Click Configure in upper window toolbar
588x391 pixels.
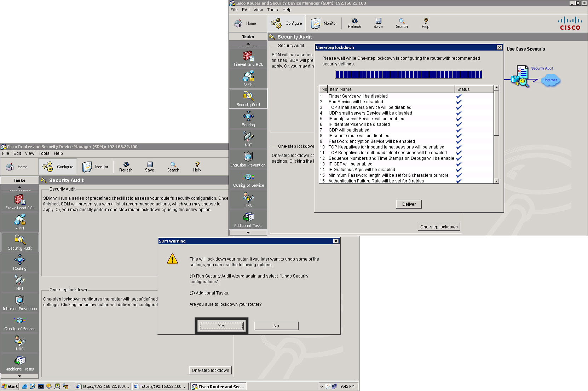point(286,23)
